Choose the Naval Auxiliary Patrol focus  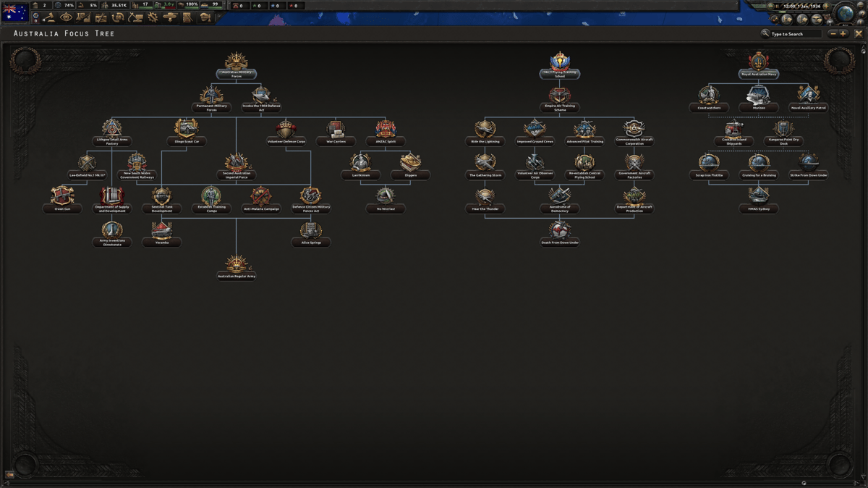(x=808, y=98)
